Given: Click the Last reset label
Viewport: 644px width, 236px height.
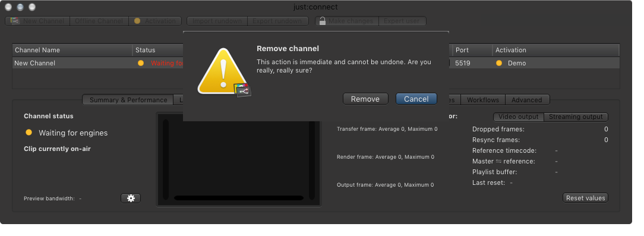Looking at the screenshot, I should point(489,183).
